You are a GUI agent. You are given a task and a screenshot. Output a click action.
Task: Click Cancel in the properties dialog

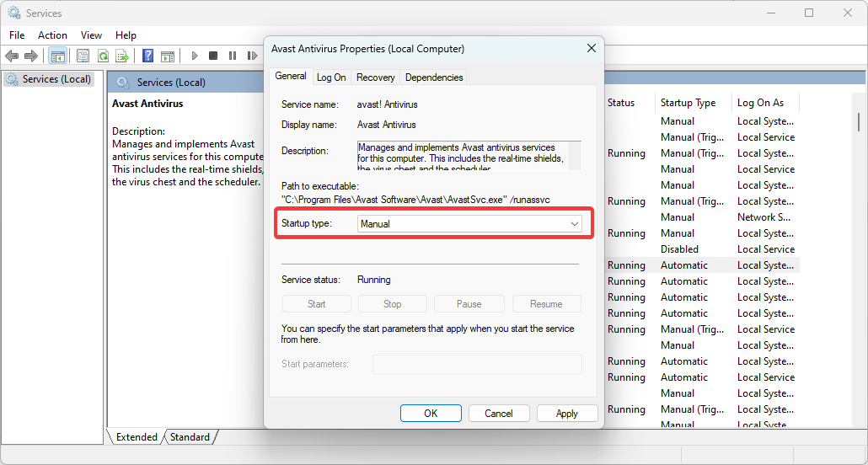499,414
